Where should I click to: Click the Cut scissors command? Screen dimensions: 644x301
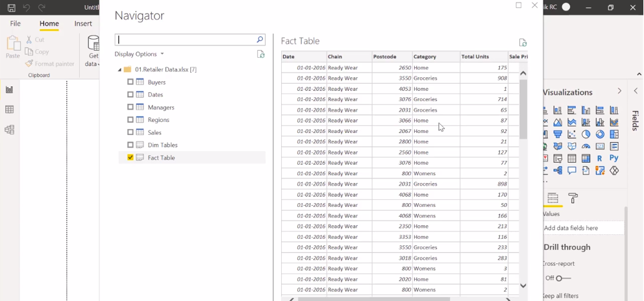(35, 40)
